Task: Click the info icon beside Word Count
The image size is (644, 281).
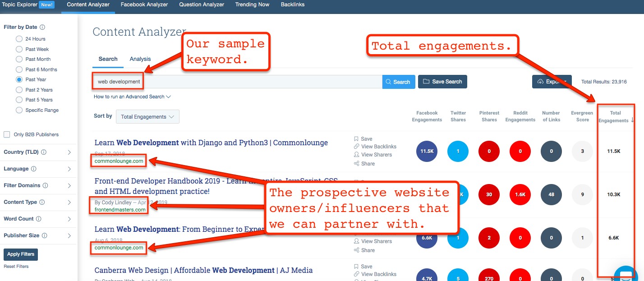Action: click(38, 219)
